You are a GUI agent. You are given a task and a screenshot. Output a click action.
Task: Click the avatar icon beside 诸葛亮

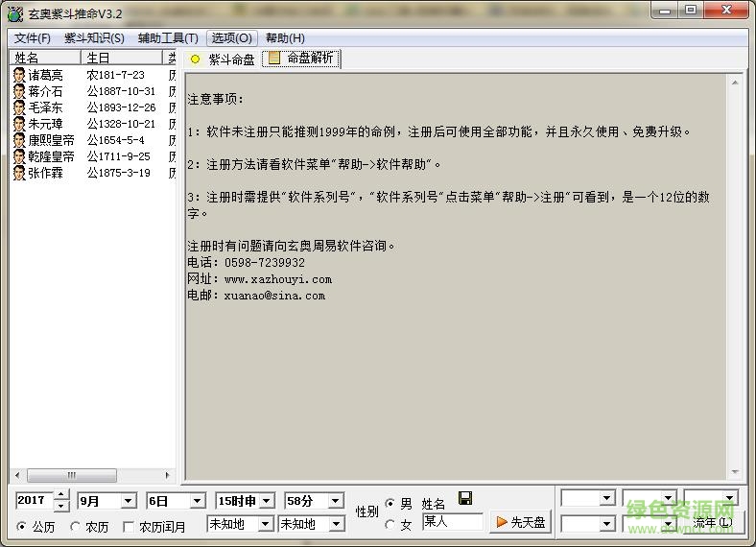pos(19,75)
